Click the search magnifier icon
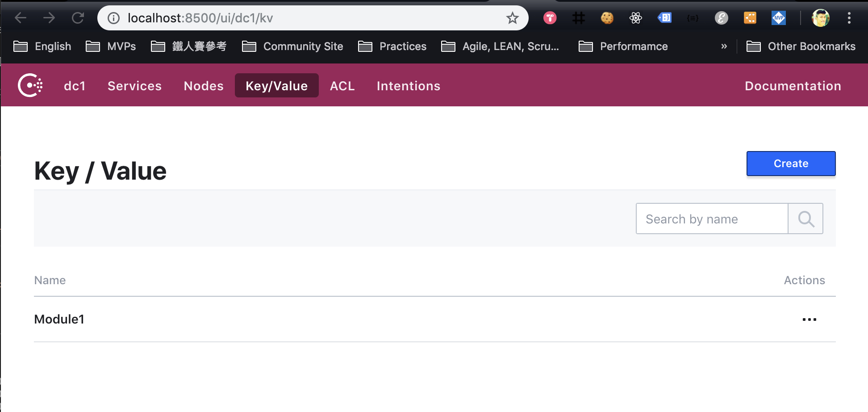868x412 pixels. [x=805, y=219]
